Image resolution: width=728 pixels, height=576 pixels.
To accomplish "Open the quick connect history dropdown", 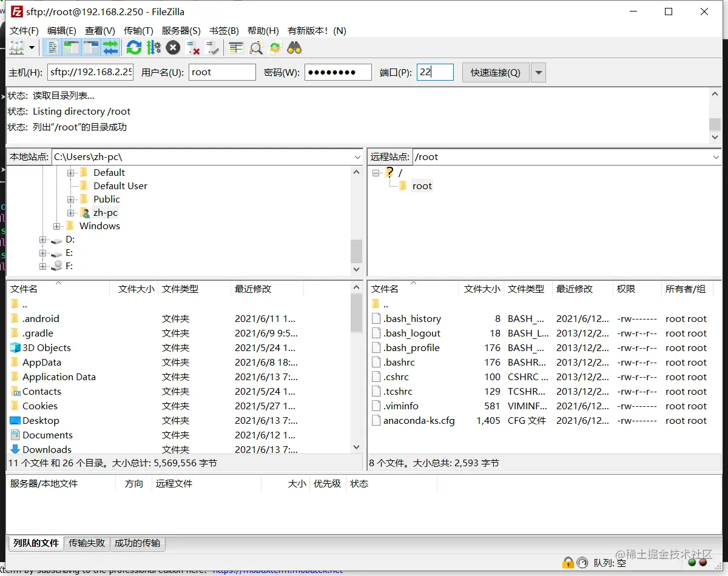I will click(538, 73).
